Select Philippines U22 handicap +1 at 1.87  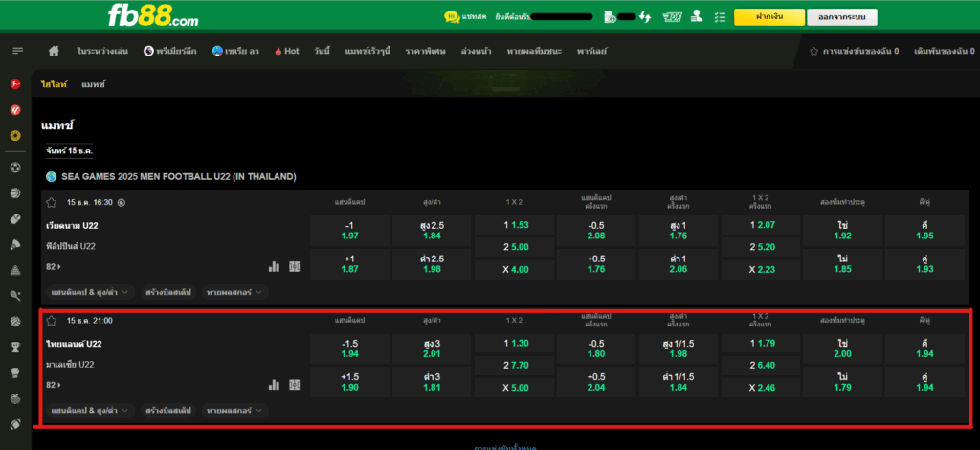(x=349, y=263)
